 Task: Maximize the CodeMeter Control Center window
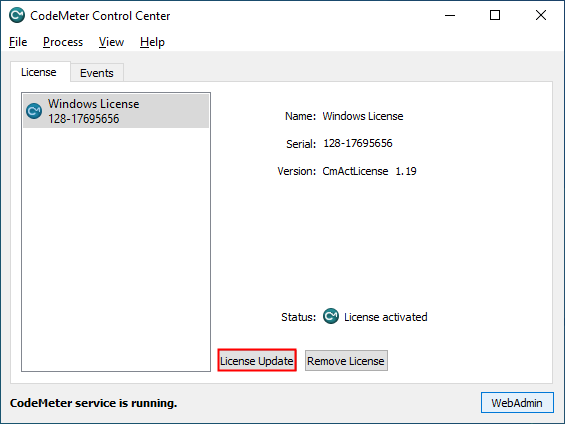coord(495,15)
